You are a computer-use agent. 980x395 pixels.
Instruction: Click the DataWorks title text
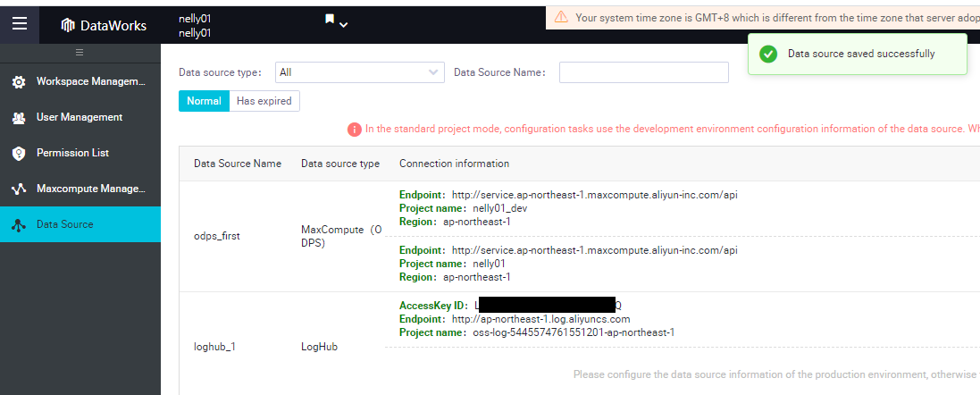(x=113, y=26)
